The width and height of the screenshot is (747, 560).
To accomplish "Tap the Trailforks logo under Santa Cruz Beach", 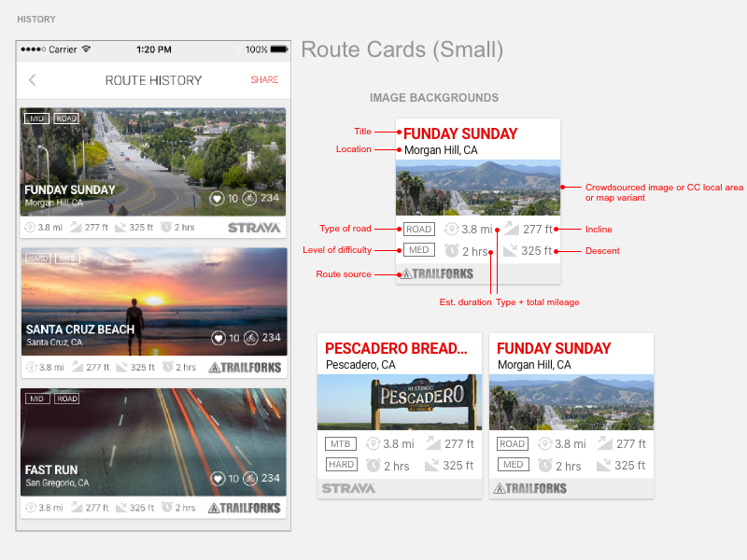I will (x=245, y=367).
